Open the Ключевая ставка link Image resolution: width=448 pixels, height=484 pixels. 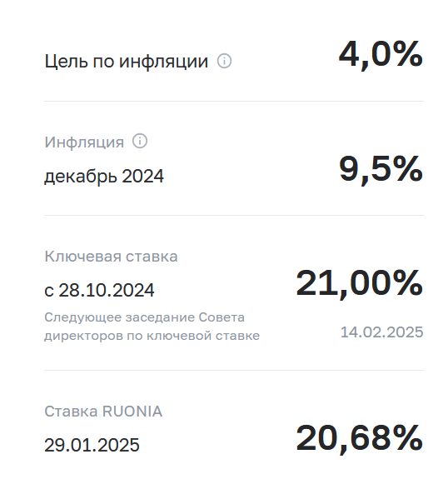[111, 257]
